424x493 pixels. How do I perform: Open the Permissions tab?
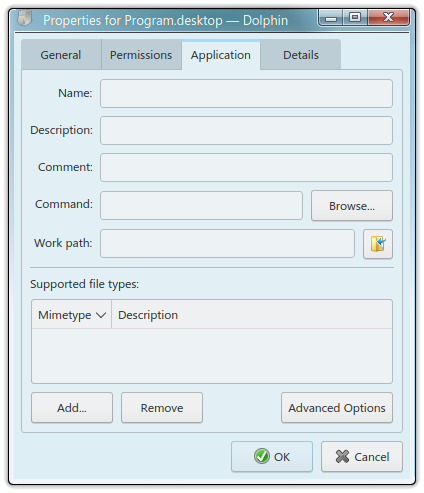tap(141, 55)
